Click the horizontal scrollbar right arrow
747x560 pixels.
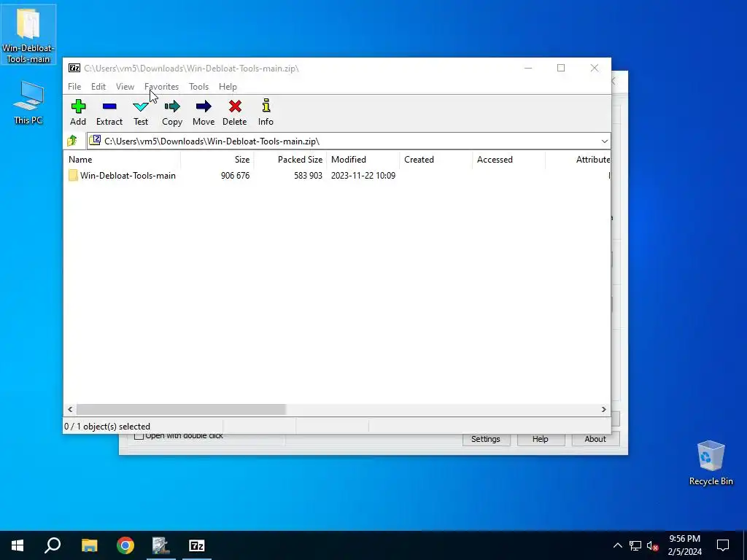(x=603, y=410)
